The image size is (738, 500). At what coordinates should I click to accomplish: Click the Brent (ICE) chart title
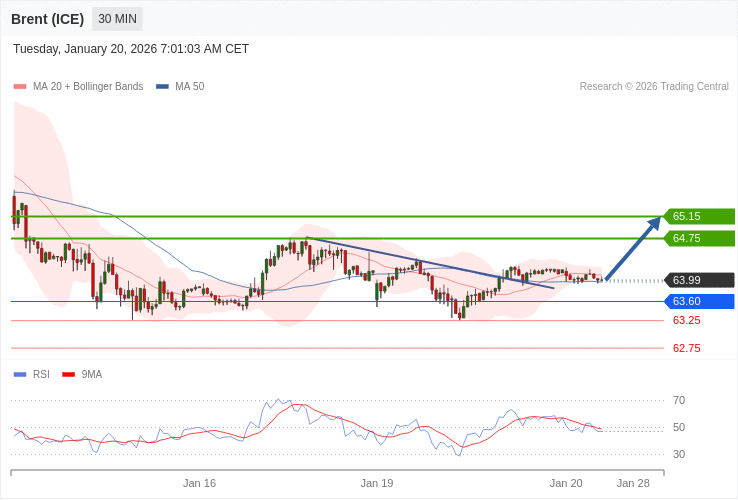[x=47, y=19]
